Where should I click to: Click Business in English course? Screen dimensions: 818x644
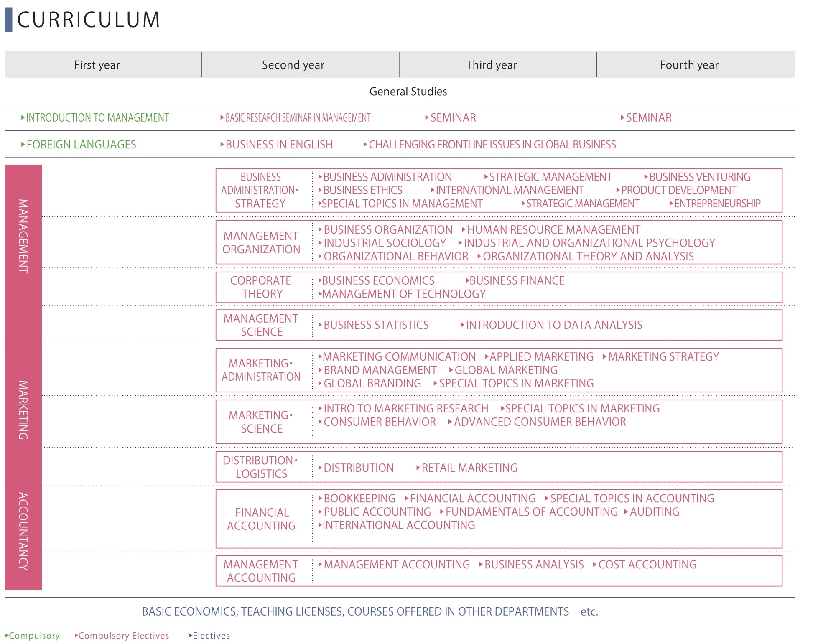pos(279,145)
